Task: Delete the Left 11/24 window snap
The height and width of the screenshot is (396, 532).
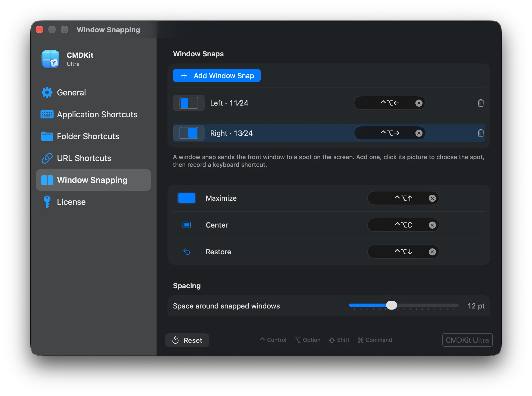Action: tap(481, 103)
